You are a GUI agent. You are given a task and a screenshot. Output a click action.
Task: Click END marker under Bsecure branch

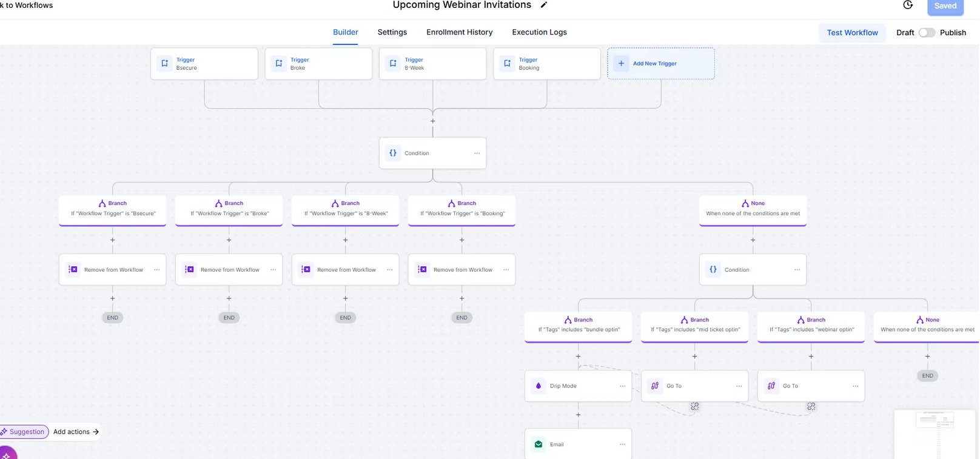[x=113, y=318]
